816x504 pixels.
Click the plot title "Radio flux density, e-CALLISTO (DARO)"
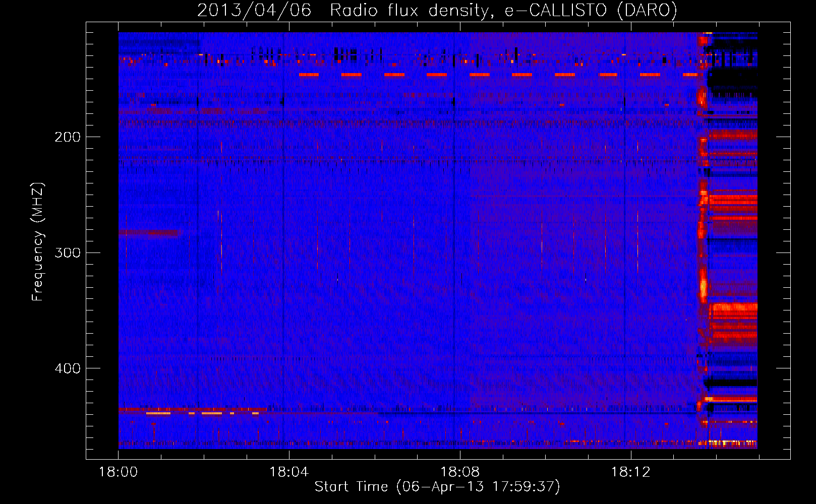pyautogui.click(x=503, y=11)
